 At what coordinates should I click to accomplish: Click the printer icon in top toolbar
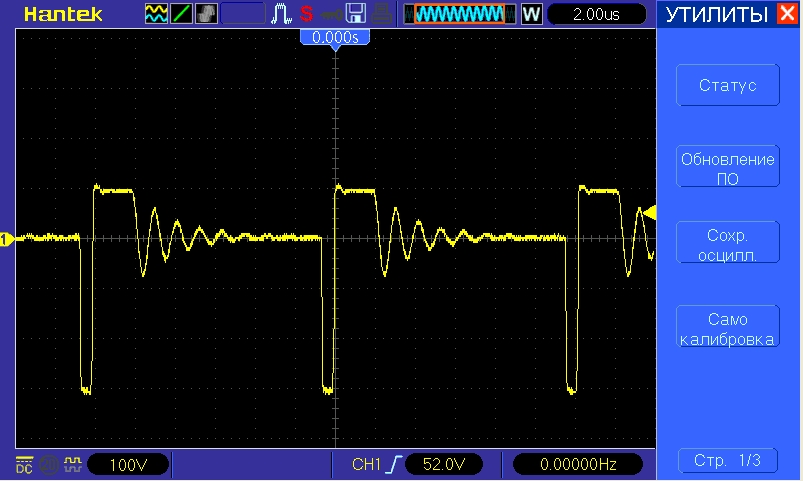pos(380,14)
